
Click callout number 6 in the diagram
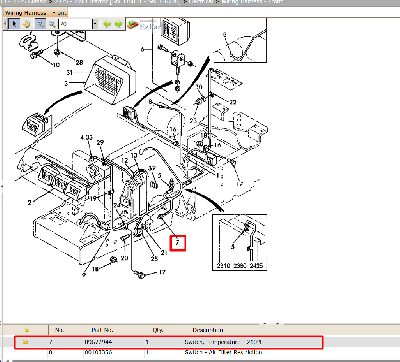tap(142, 49)
